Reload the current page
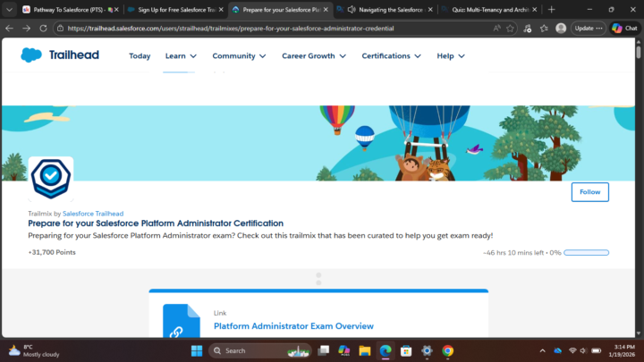Screen dimensions: 644x362 click(x=43, y=29)
